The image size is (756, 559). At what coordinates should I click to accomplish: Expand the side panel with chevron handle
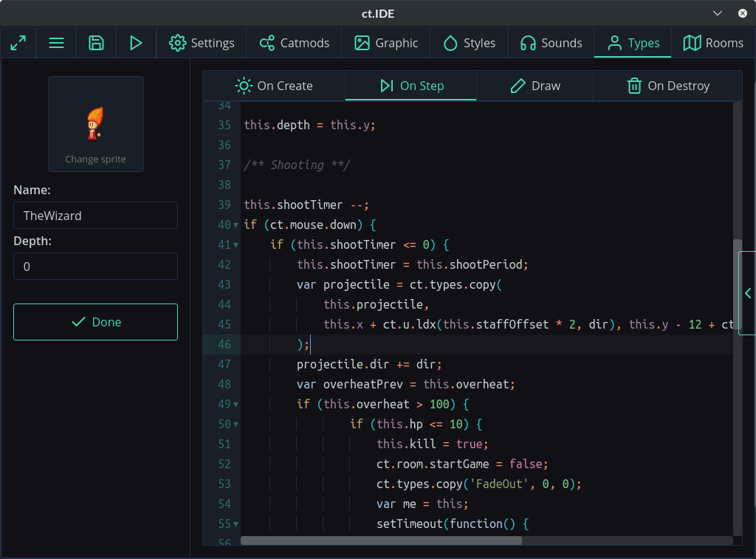[x=747, y=293]
